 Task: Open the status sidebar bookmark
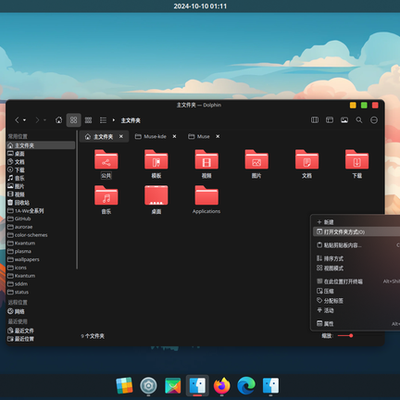(x=41, y=292)
